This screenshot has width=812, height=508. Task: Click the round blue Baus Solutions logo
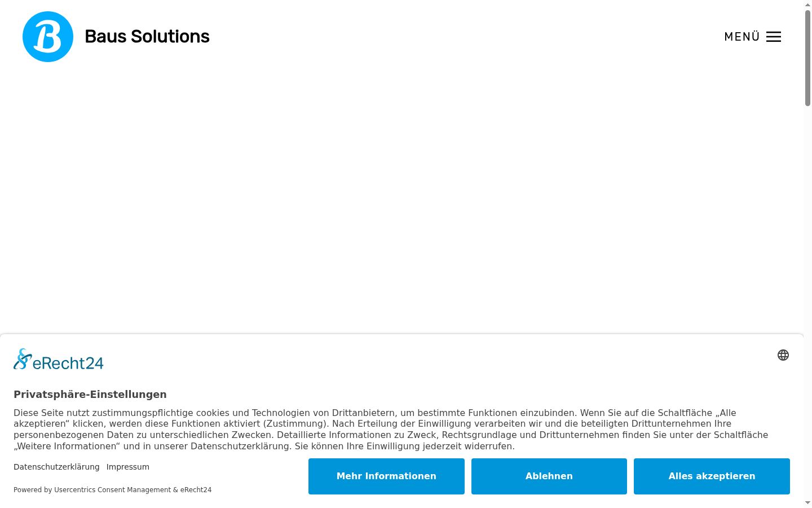click(48, 37)
